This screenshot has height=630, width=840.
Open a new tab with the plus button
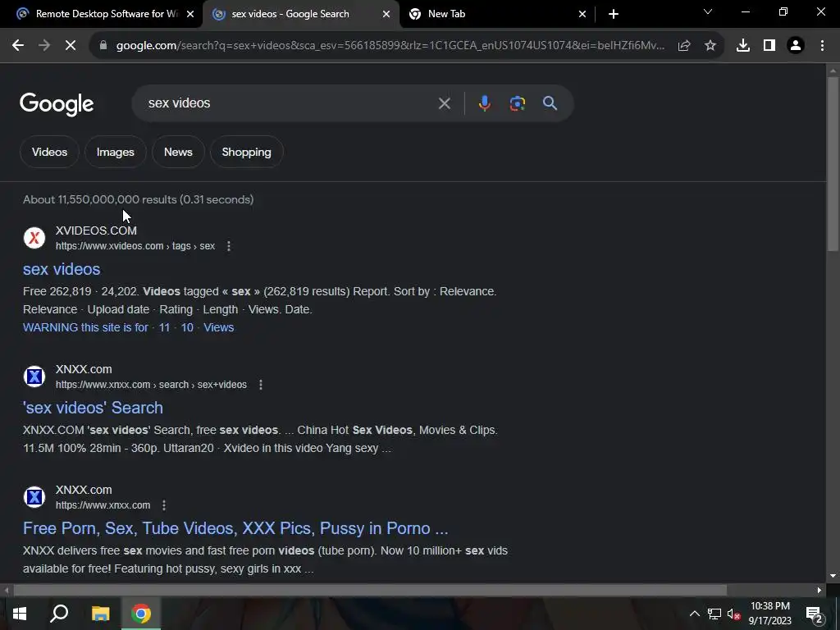[x=614, y=14]
